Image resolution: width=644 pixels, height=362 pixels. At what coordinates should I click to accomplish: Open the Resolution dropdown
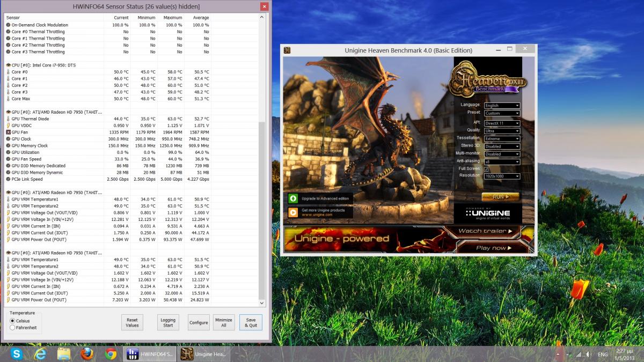(x=502, y=176)
